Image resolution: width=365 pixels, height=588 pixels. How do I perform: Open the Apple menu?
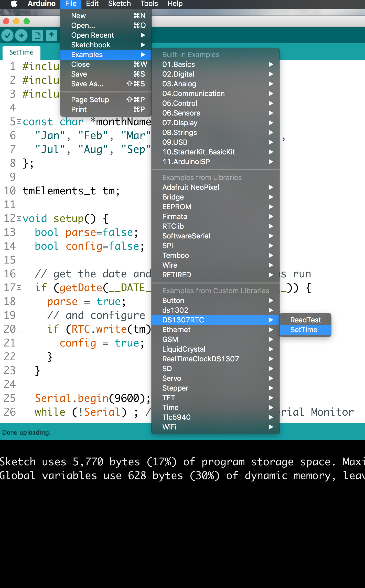coord(14,4)
